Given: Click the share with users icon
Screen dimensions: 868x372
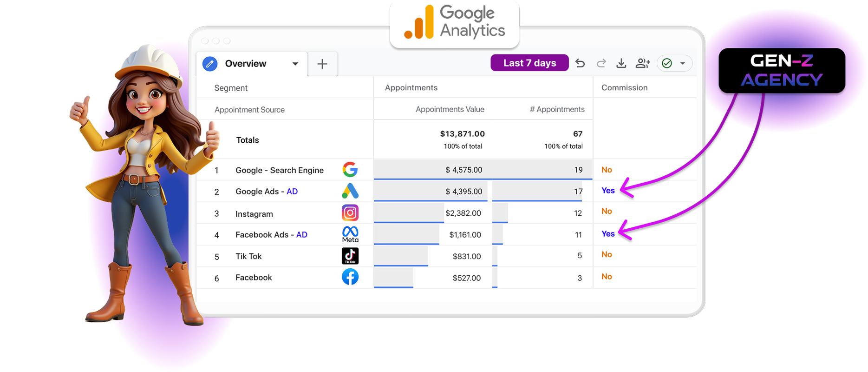Looking at the screenshot, I should click(x=643, y=63).
